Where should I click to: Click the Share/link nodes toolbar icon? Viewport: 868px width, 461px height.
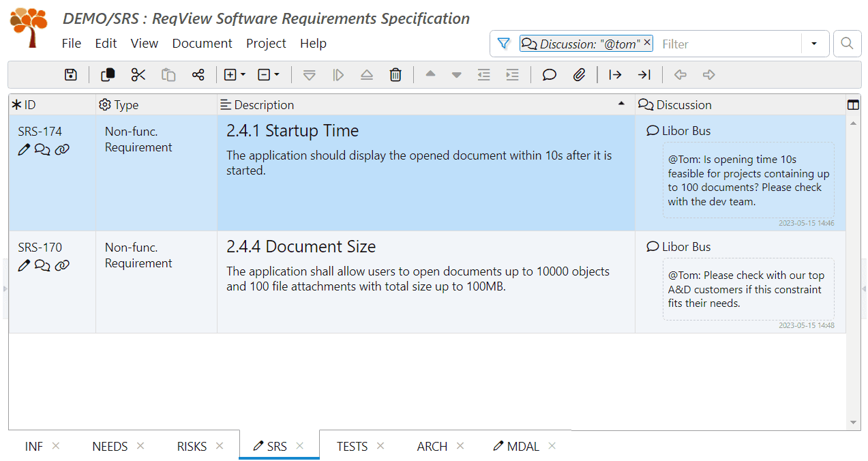point(198,75)
